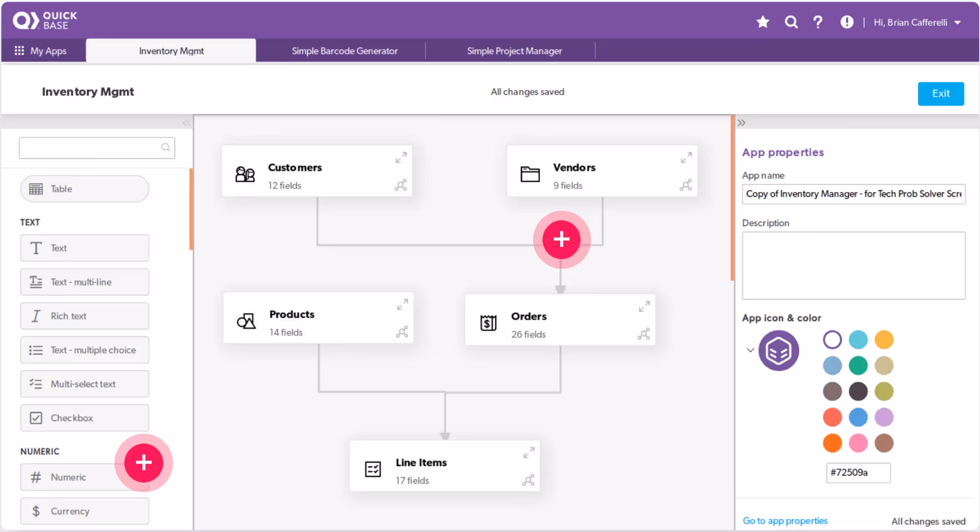Add a relationship with the pink plus button

561,240
